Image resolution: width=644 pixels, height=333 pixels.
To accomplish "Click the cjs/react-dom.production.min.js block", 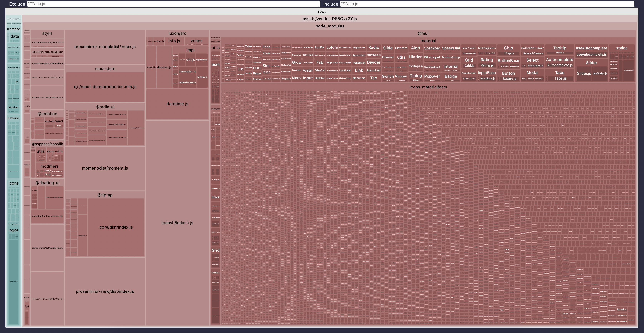I will coord(105,87).
